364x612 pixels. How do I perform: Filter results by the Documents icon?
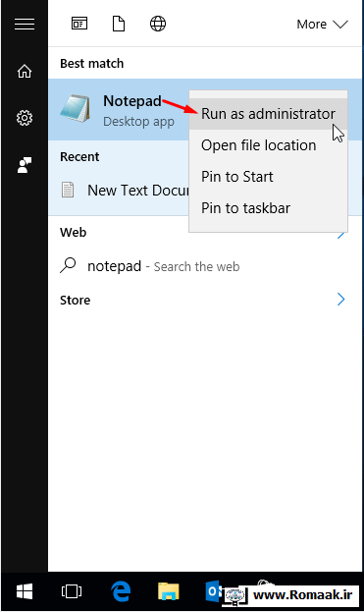[119, 24]
